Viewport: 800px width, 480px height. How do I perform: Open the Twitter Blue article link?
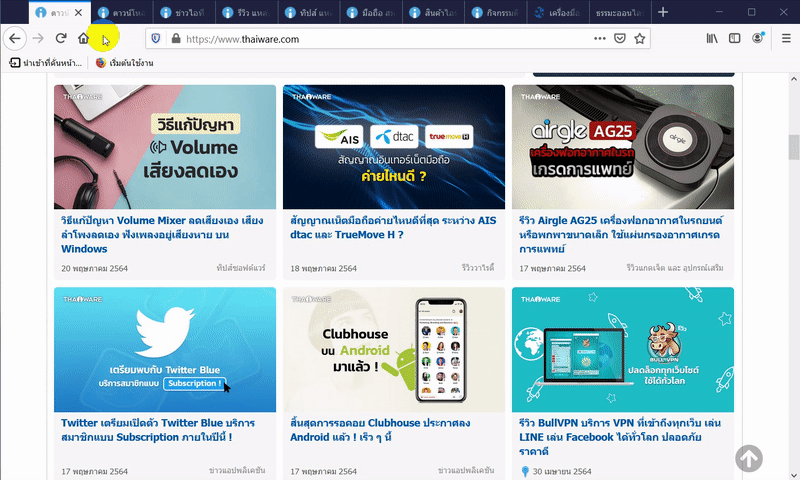click(x=158, y=430)
